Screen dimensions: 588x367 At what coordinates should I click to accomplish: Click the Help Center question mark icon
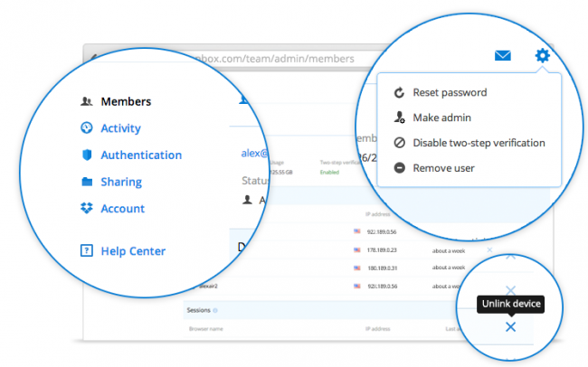[87, 250]
